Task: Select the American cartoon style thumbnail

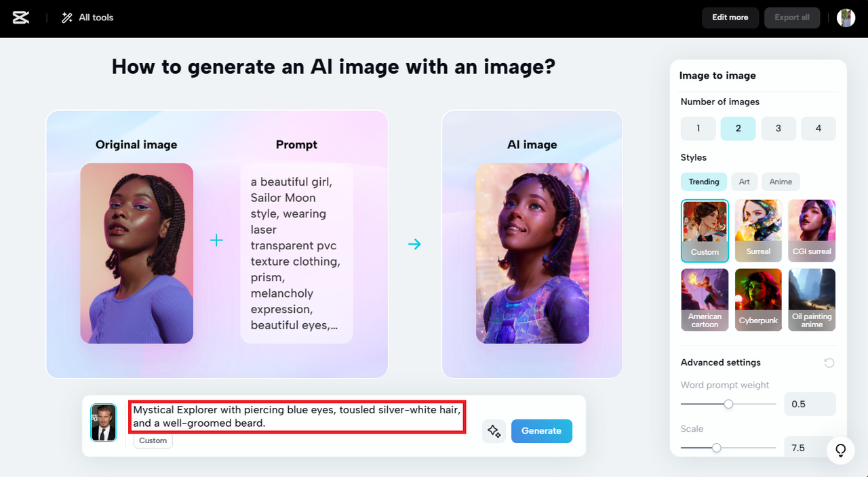Action: pyautogui.click(x=705, y=299)
